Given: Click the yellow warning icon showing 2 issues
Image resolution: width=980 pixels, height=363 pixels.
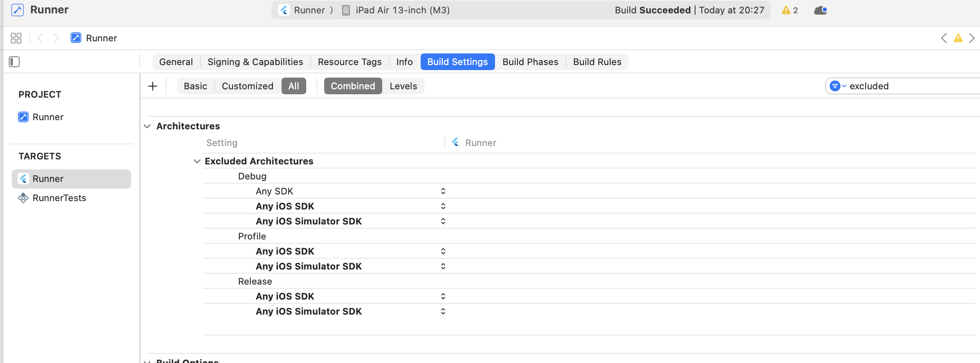Looking at the screenshot, I should click(789, 10).
